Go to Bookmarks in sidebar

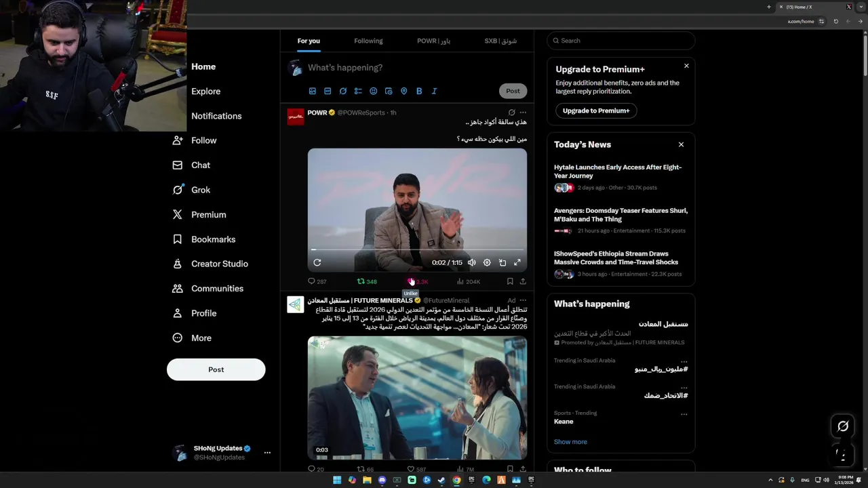pos(203,239)
